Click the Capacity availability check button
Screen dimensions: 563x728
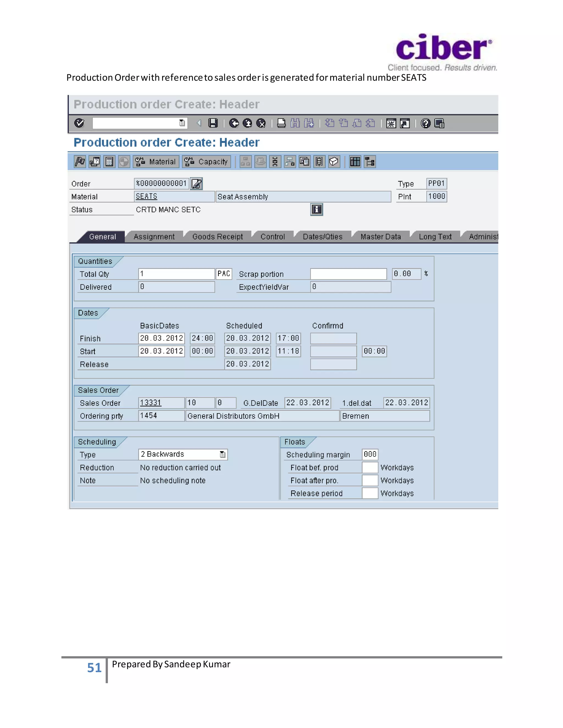(206, 162)
